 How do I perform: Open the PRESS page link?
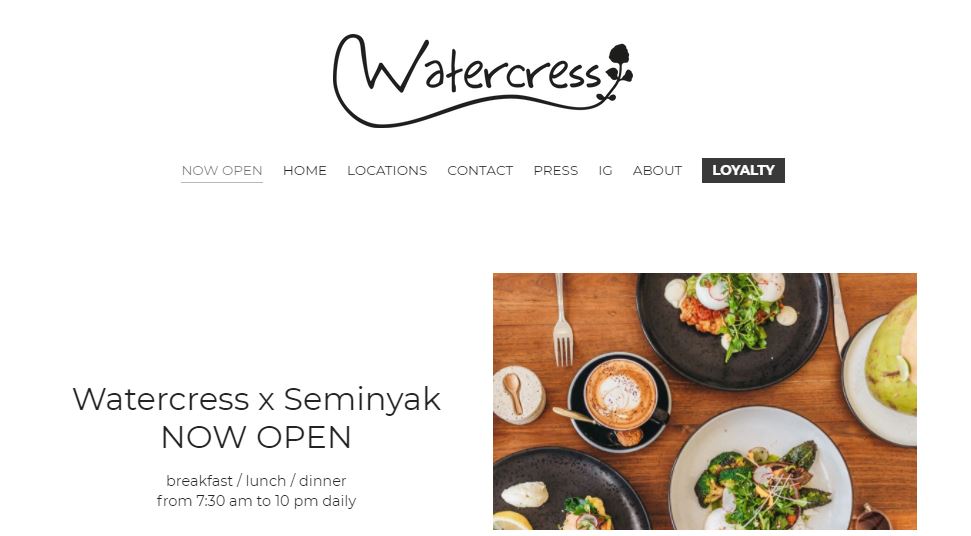(x=555, y=170)
